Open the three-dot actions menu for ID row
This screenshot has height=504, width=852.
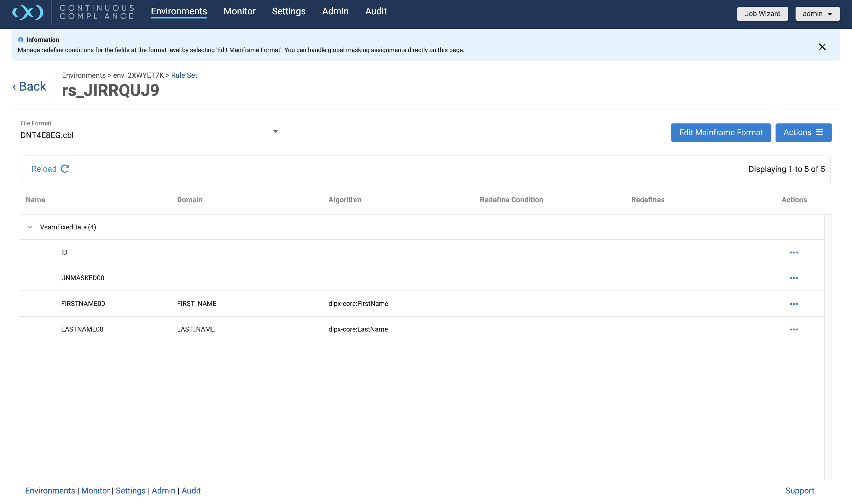[x=793, y=252]
